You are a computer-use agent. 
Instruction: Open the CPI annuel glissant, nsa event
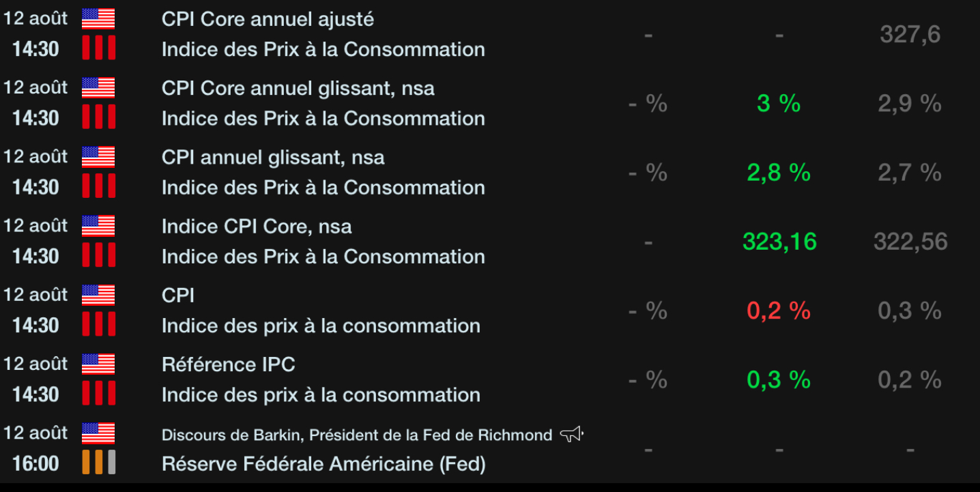pyautogui.click(x=273, y=158)
